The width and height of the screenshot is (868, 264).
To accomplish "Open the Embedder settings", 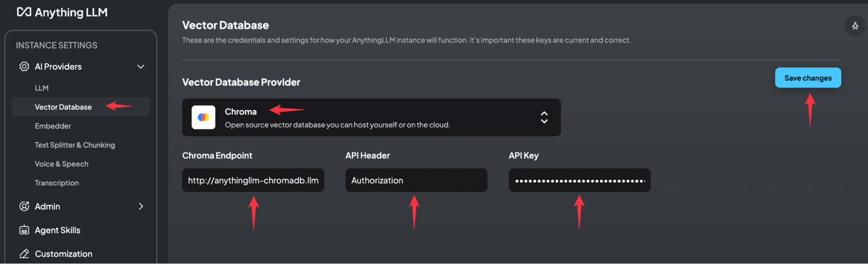I will point(53,126).
